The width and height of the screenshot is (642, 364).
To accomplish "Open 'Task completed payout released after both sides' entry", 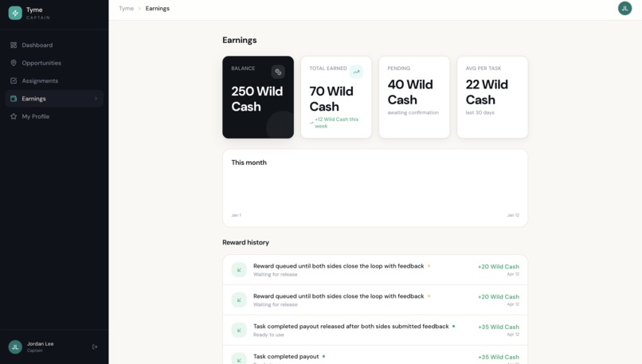I will (375, 330).
